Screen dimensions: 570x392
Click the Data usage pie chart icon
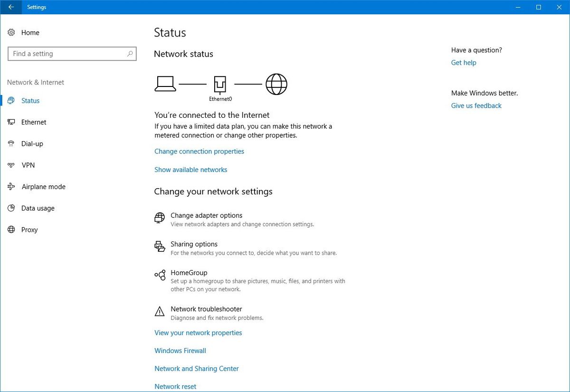click(10, 208)
